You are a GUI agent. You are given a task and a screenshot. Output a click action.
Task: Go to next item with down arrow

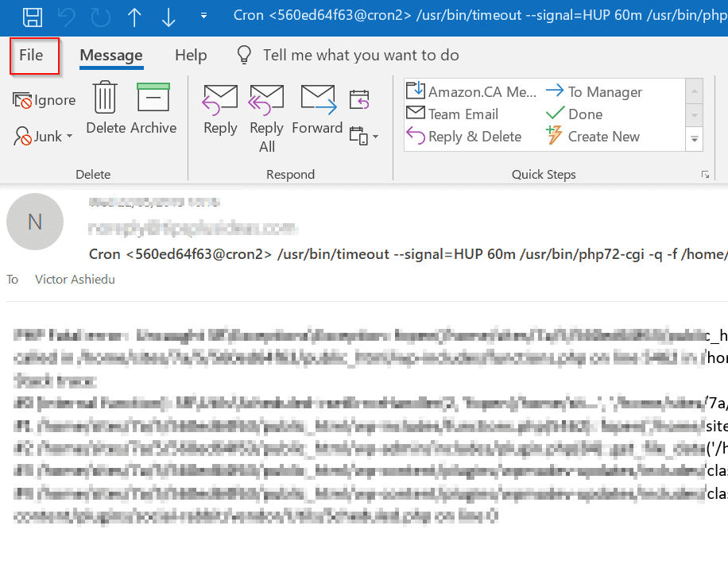pos(168,17)
